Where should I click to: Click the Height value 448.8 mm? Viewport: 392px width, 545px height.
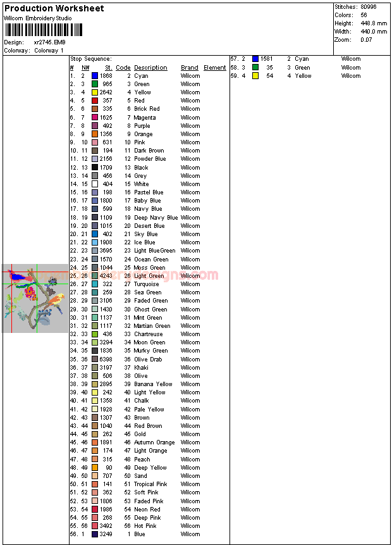click(x=374, y=23)
